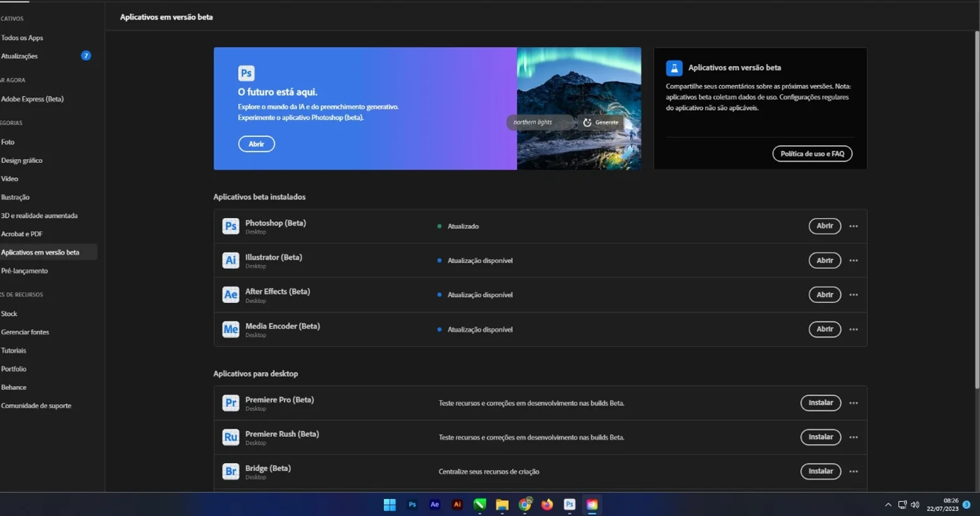Open more options for Photoshop (Beta)
980x516 pixels.
point(853,226)
